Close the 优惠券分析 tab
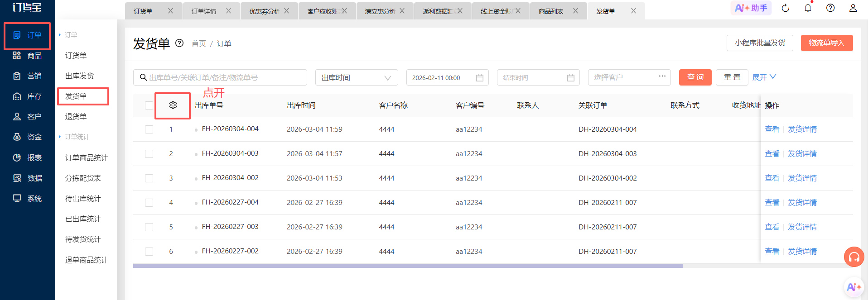 [286, 11]
